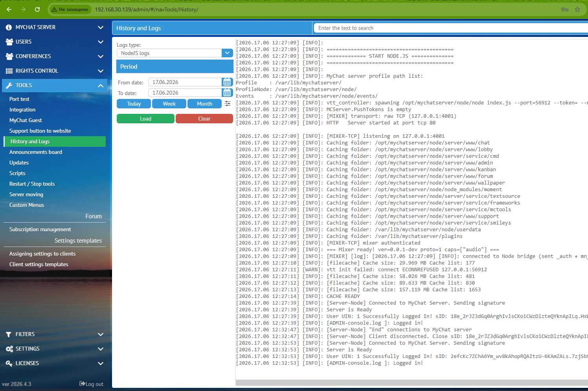Click the red Clear button
Viewport: 588px width, 391px height.
204,119
